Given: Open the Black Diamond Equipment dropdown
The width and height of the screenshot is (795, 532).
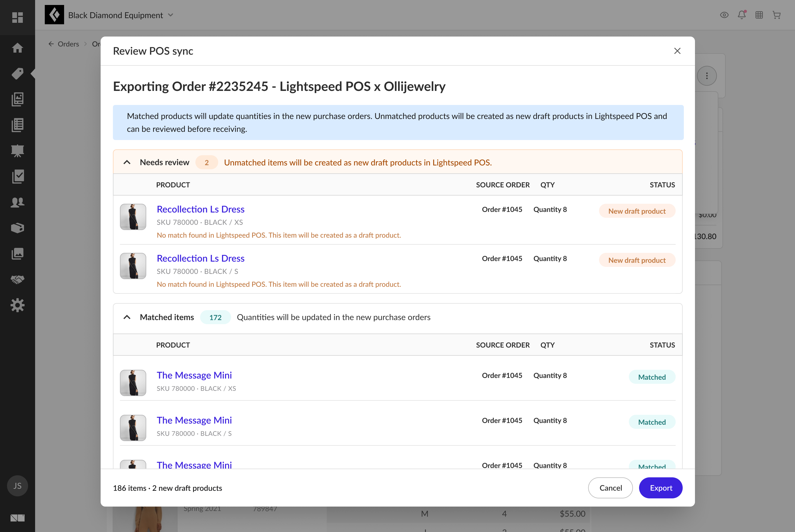Looking at the screenshot, I should coord(121,15).
